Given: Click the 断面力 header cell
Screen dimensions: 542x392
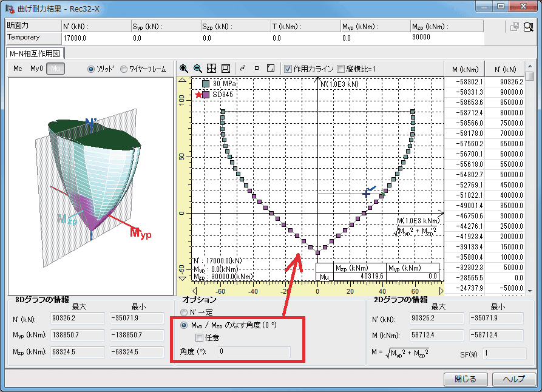Looking at the screenshot, I should 33,25.
